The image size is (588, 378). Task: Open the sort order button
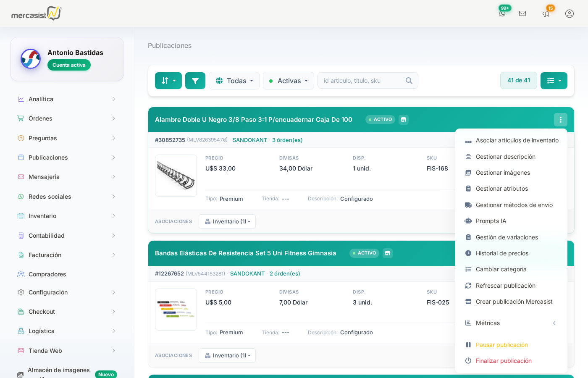point(168,81)
